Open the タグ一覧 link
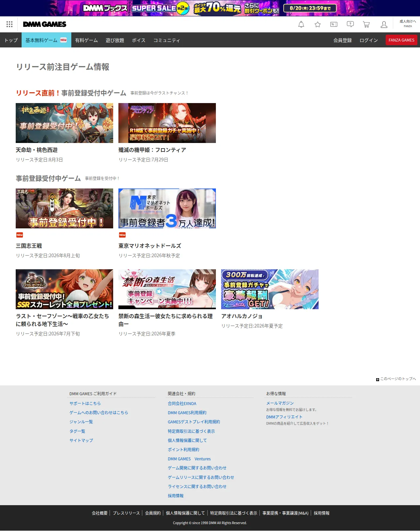 77,431
